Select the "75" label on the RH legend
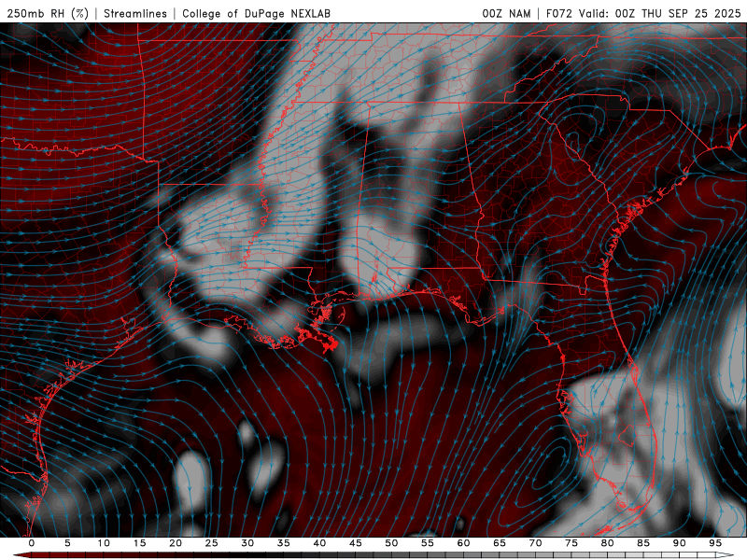This screenshot has height=560, width=747. click(571, 543)
